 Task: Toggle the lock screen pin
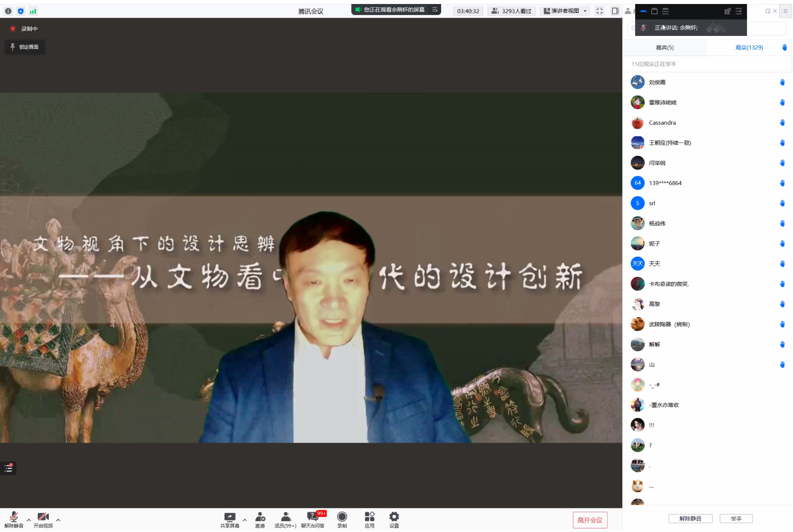pos(25,47)
